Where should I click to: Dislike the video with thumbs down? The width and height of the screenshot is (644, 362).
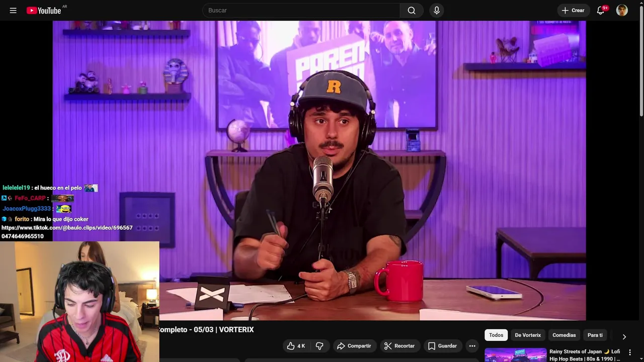click(x=319, y=346)
